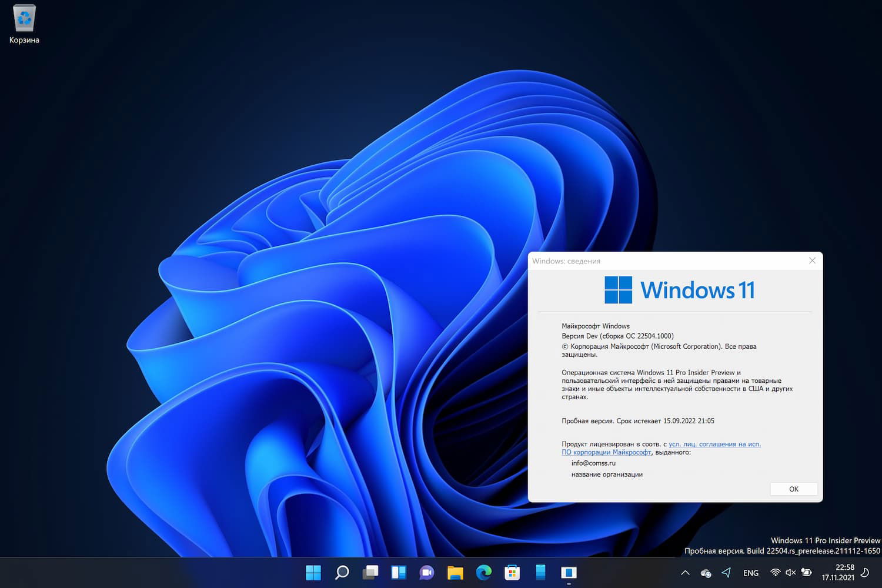Expand hidden system tray icons

click(x=685, y=572)
